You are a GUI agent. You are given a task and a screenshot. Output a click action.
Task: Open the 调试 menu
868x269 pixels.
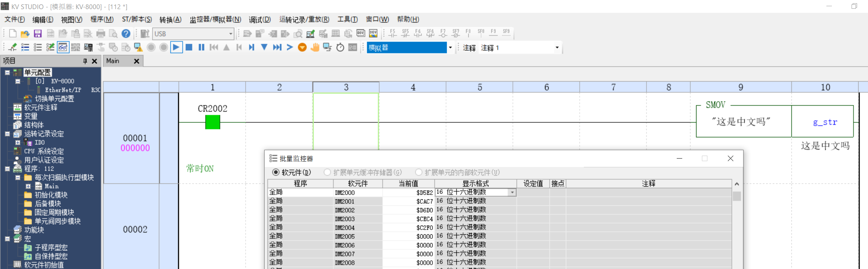pos(260,19)
